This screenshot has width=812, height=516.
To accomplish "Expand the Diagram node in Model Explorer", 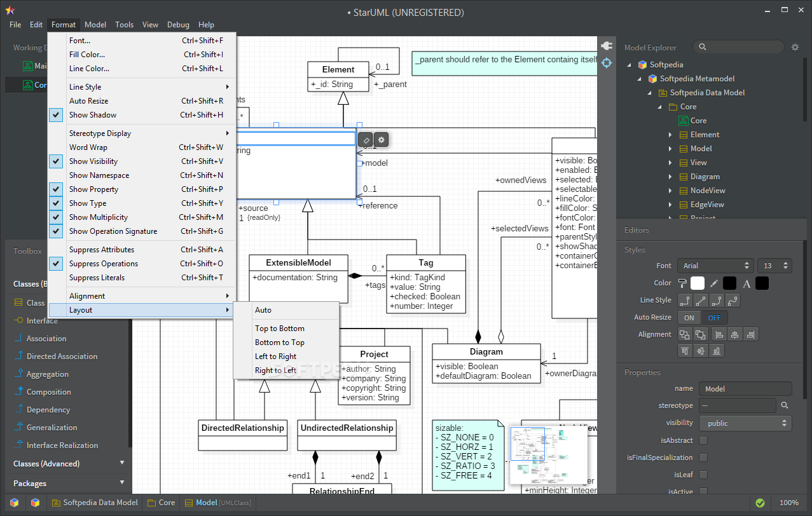I will pyautogui.click(x=670, y=177).
